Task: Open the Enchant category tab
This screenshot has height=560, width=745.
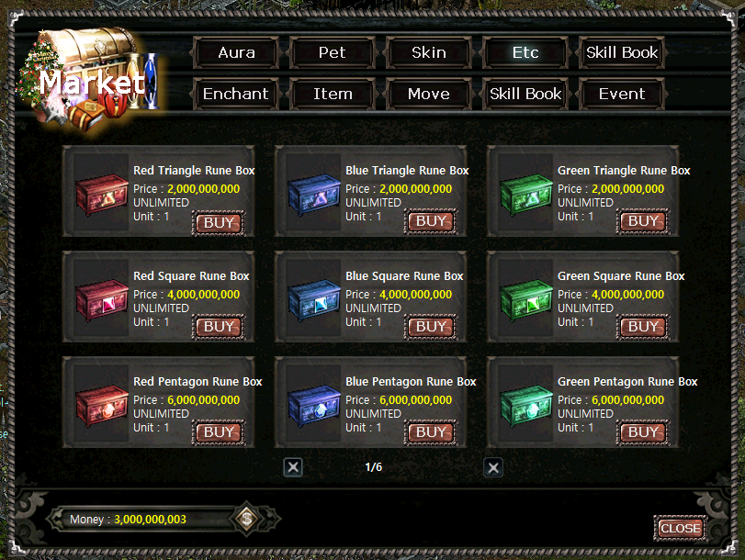Action: [236, 94]
